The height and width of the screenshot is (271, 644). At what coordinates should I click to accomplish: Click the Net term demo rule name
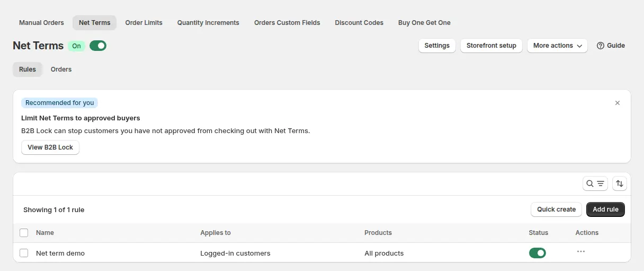[x=60, y=253]
